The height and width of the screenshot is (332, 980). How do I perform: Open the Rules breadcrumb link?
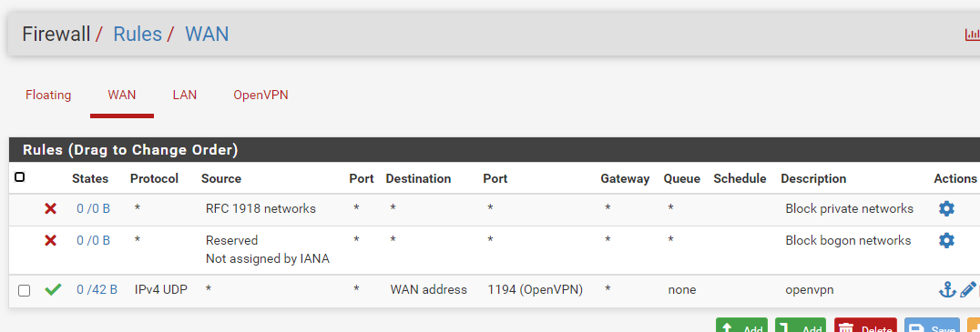tap(138, 34)
